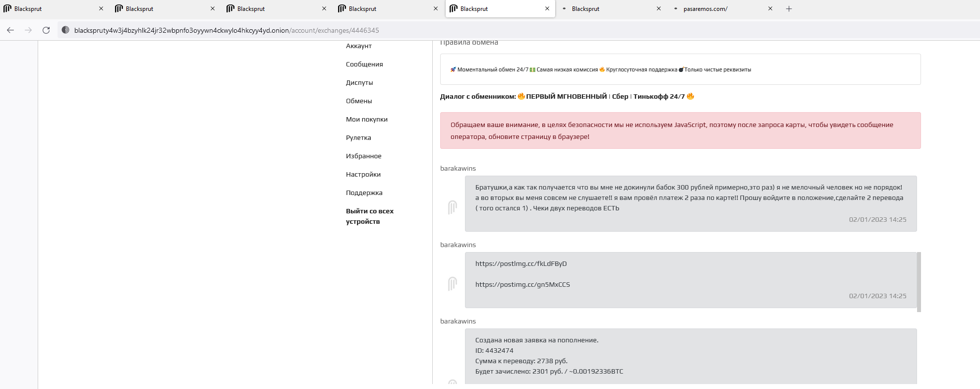Click avatar icon beside the postimg links message
The image size is (980, 389).
click(x=452, y=283)
